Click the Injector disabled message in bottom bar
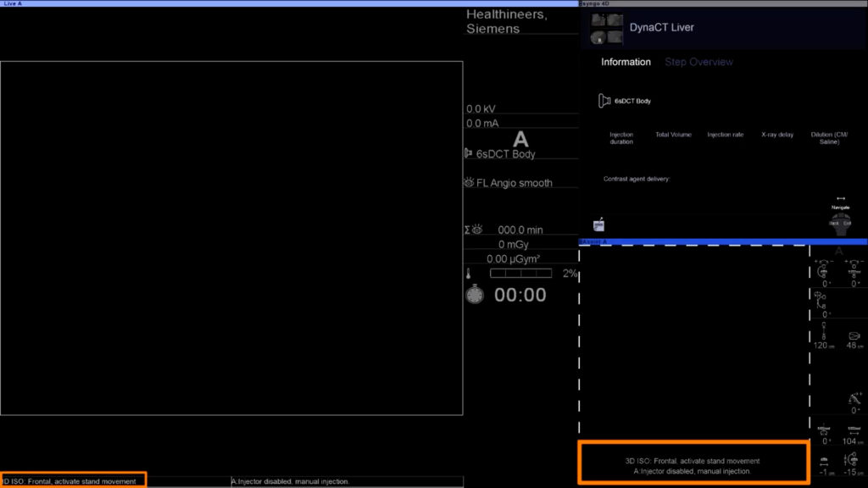The height and width of the screenshot is (488, 868). pyautogui.click(x=291, y=481)
